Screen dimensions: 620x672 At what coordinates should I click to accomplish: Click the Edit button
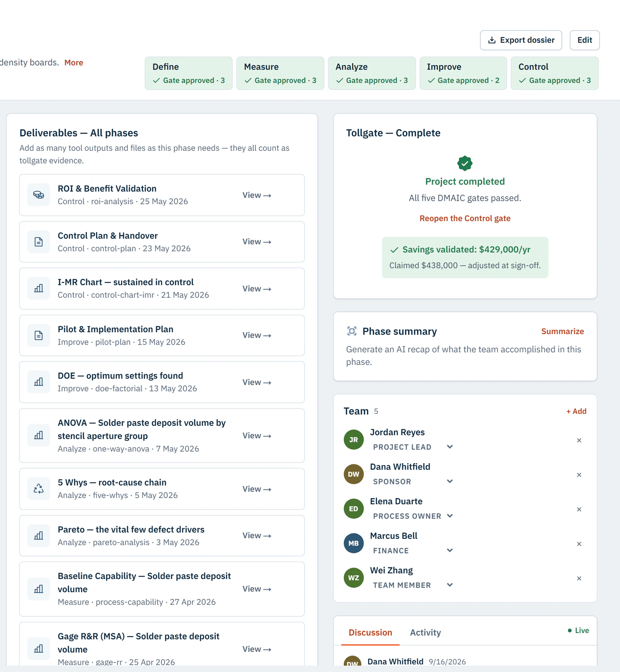click(584, 40)
